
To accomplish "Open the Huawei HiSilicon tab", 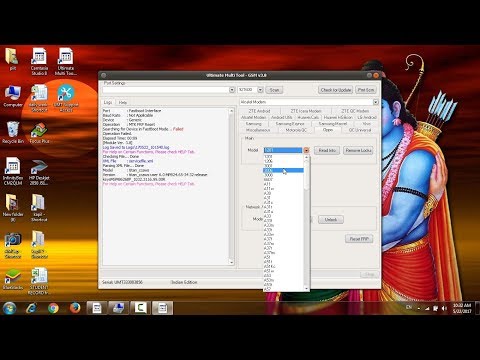I will pyautogui.click(x=338, y=117).
